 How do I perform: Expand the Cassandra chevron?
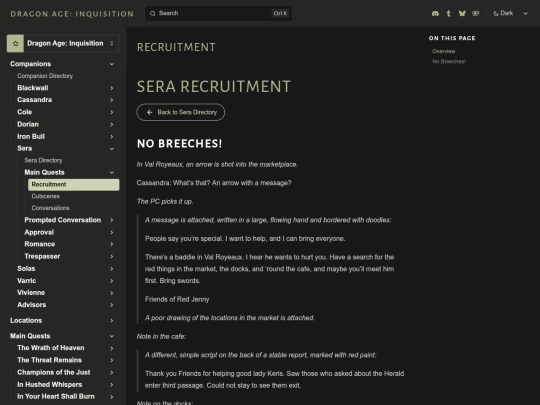click(112, 100)
